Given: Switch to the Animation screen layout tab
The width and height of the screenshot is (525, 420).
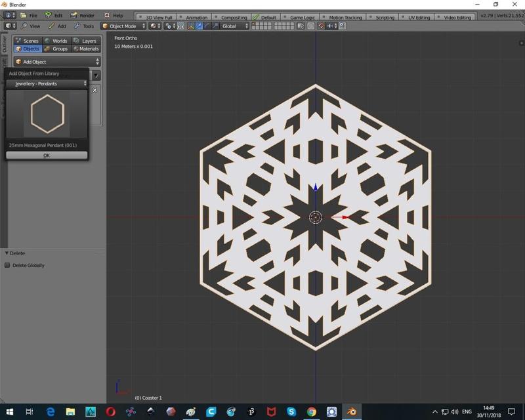Looking at the screenshot, I should pyautogui.click(x=195, y=18).
